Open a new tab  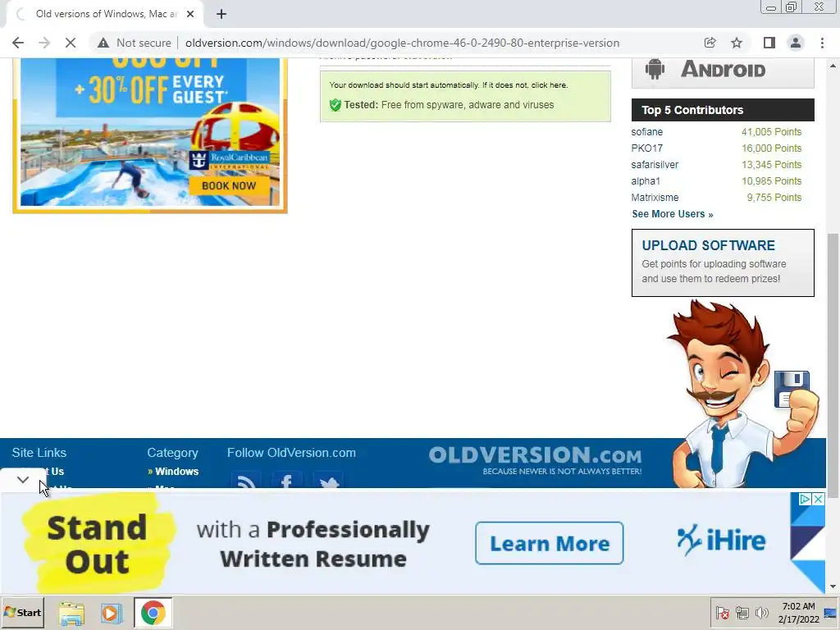tap(221, 14)
